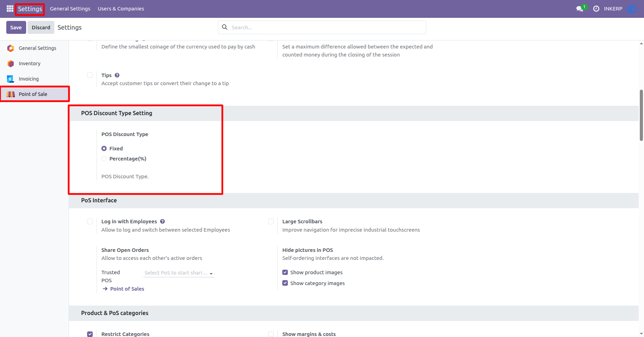Enable the Large Scrollbars checkbox
644x337 pixels.
271,222
